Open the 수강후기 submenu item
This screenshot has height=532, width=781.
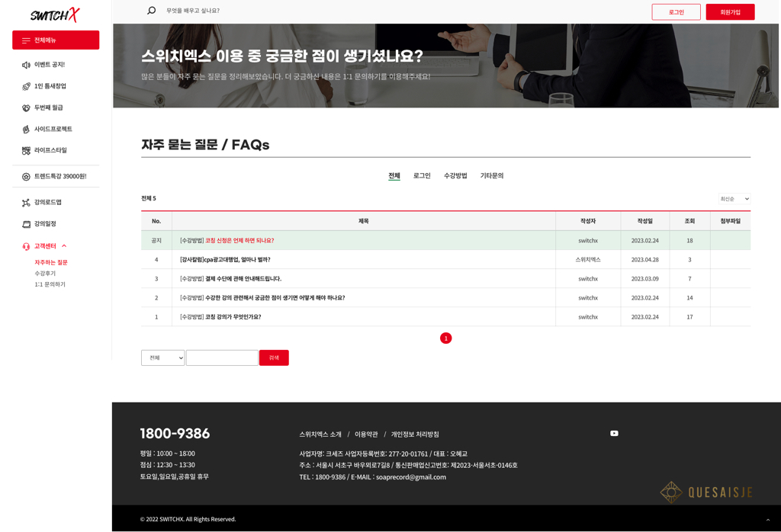point(45,273)
